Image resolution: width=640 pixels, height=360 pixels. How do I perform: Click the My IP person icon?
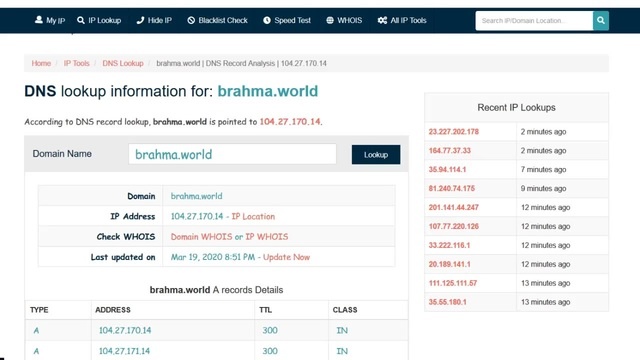(39, 20)
